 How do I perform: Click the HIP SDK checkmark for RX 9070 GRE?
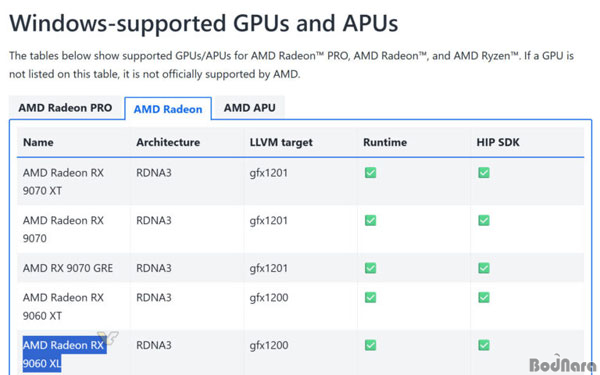484,268
